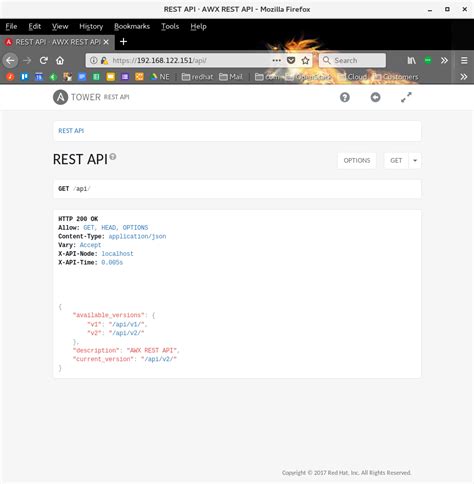The height and width of the screenshot is (484, 474).
Task: Click the "0.005s" X-API-Time value
Action: (x=112, y=262)
